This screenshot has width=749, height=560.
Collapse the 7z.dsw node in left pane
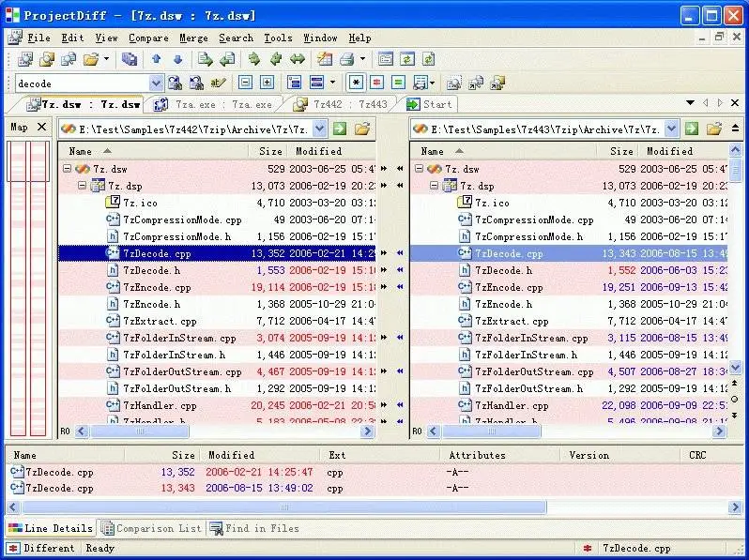pos(67,169)
